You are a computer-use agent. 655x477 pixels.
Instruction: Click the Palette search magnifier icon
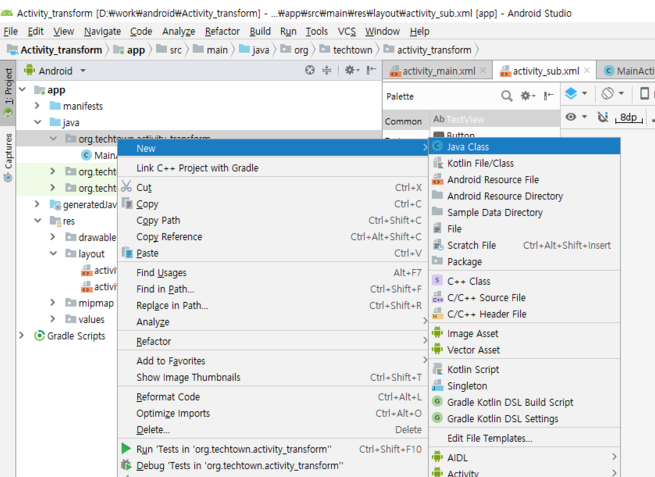[506, 96]
